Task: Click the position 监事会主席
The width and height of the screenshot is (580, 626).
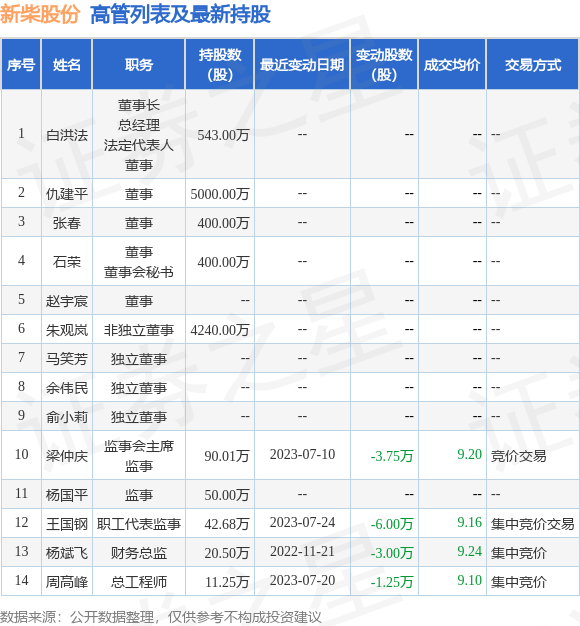Action: point(139,446)
